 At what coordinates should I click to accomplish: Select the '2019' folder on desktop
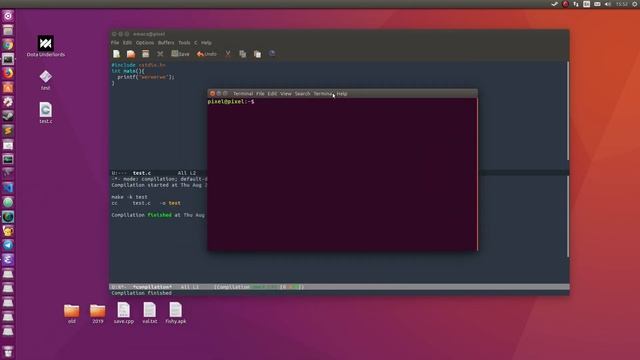(x=98, y=313)
